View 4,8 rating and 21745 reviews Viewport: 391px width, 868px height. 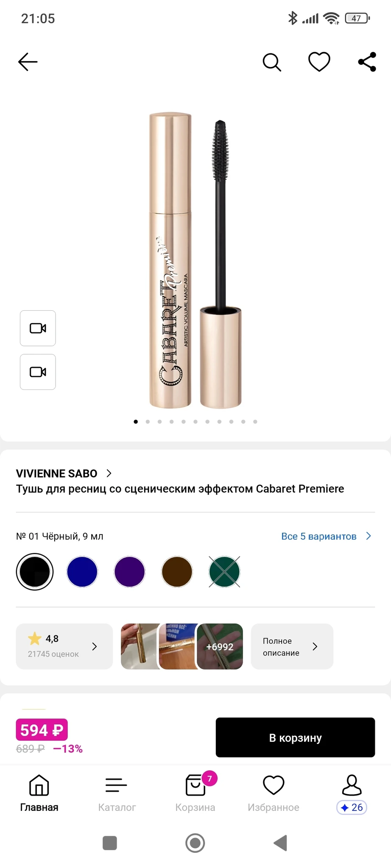[64, 646]
